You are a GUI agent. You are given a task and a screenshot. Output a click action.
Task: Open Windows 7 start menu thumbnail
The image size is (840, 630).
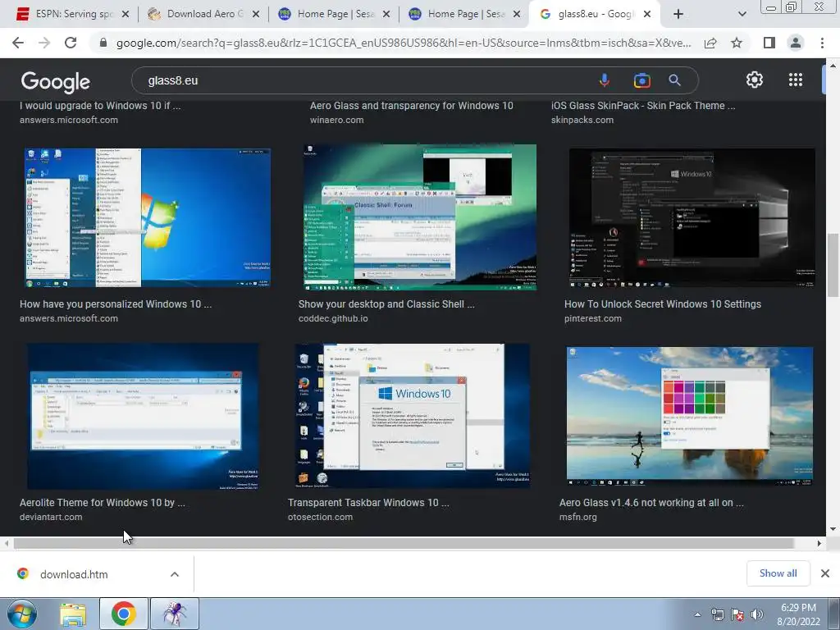click(x=148, y=217)
